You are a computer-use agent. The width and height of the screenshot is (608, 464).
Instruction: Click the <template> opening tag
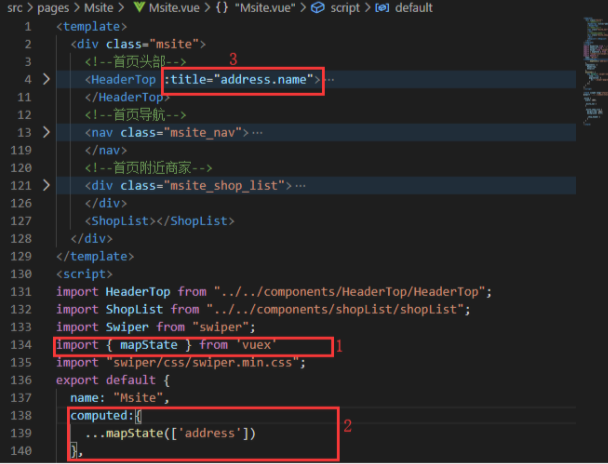(92, 26)
